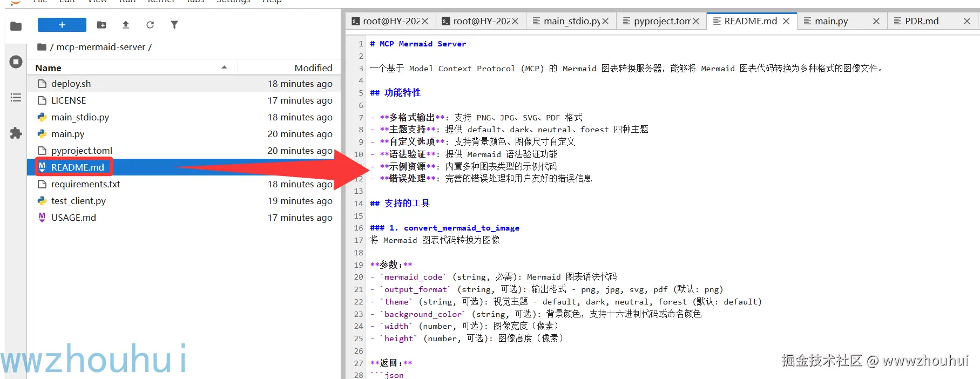Image resolution: width=980 pixels, height=379 pixels.
Task: Toggle the file filter funnel icon
Action: (174, 25)
